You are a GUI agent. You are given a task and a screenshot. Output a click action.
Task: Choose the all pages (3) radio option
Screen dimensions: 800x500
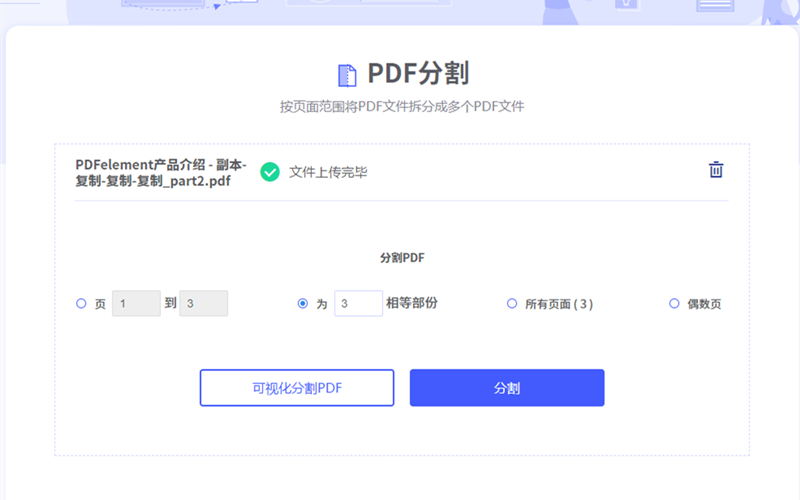pos(512,304)
